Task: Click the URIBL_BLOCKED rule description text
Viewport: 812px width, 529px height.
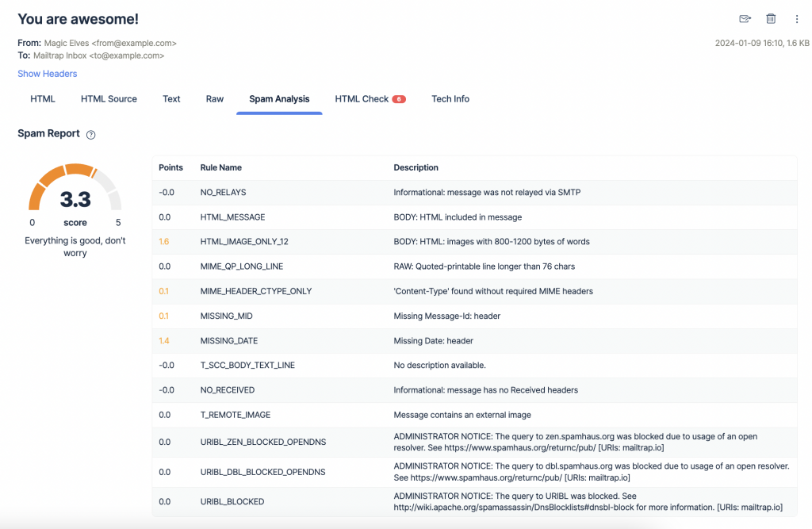Action: click(x=588, y=501)
